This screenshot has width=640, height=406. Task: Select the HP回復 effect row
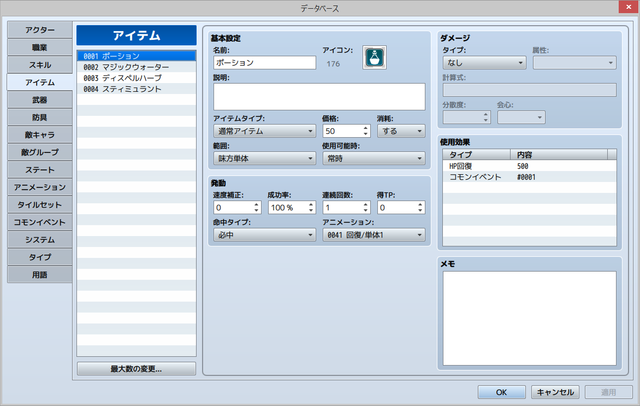click(x=529, y=166)
